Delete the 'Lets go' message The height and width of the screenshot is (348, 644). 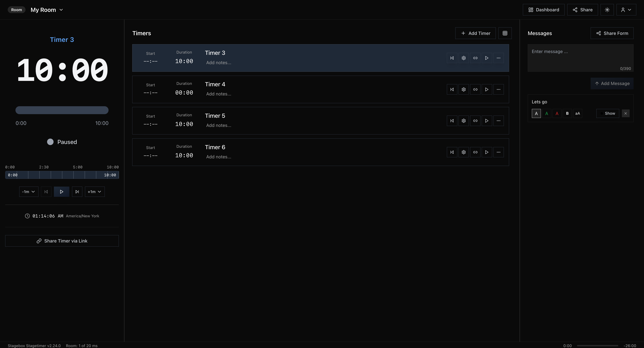tap(625, 113)
